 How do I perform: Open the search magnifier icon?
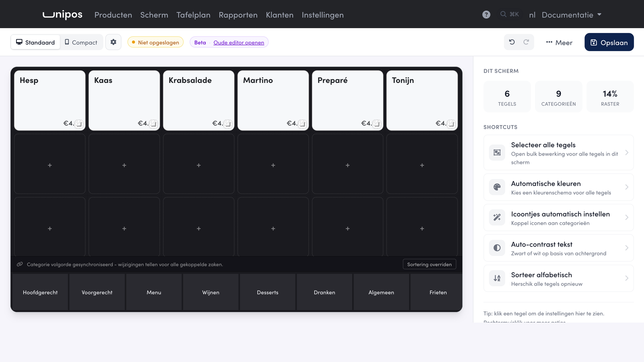tap(504, 14)
